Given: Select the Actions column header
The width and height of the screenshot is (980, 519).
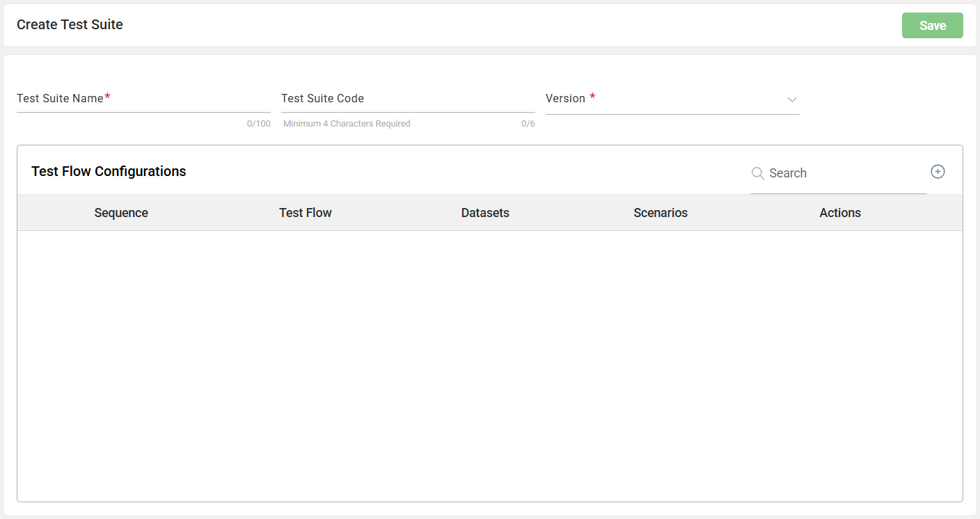Looking at the screenshot, I should pos(840,213).
